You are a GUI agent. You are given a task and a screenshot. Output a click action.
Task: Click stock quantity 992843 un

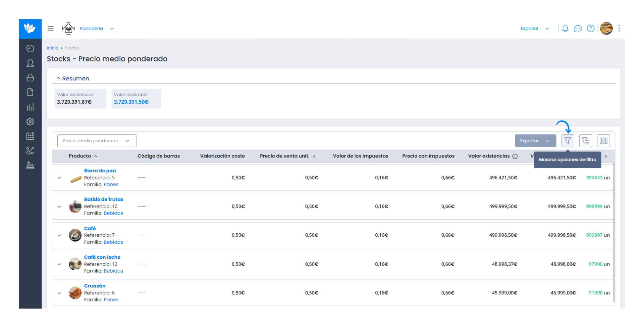[x=598, y=178]
